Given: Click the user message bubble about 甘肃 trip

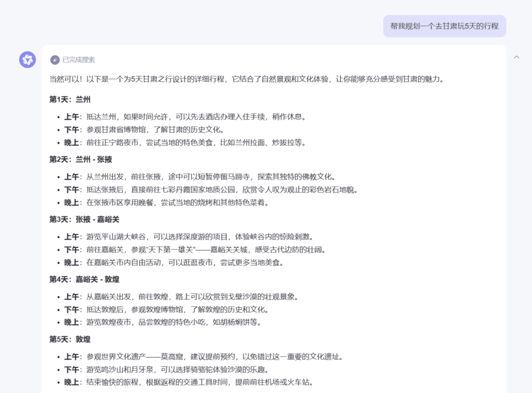Looking at the screenshot, I should pos(444,26).
